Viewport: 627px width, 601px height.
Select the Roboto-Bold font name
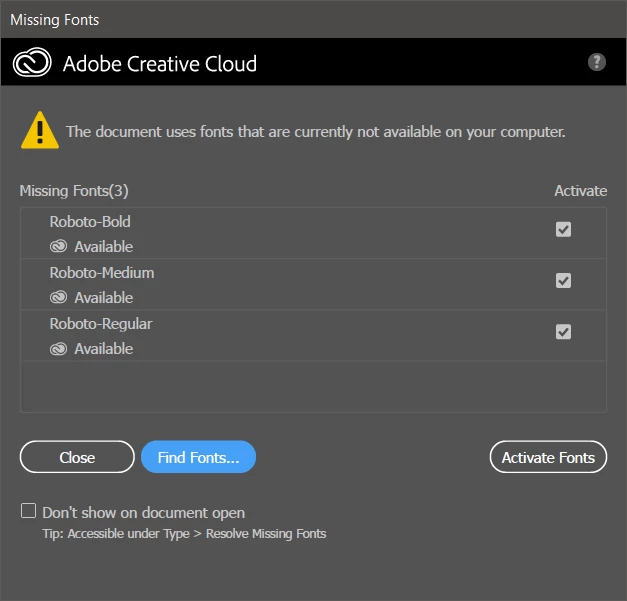90,222
